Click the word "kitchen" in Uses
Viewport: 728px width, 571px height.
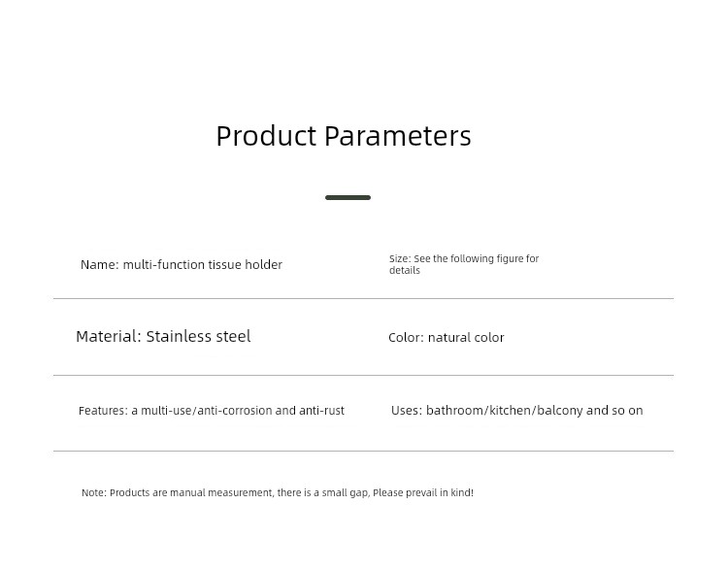coord(511,411)
